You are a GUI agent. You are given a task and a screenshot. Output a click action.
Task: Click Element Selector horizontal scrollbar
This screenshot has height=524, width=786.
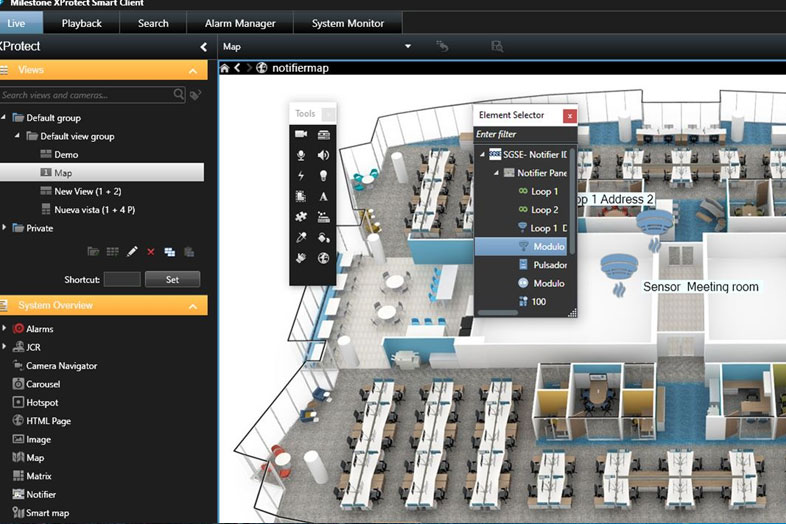click(x=498, y=312)
